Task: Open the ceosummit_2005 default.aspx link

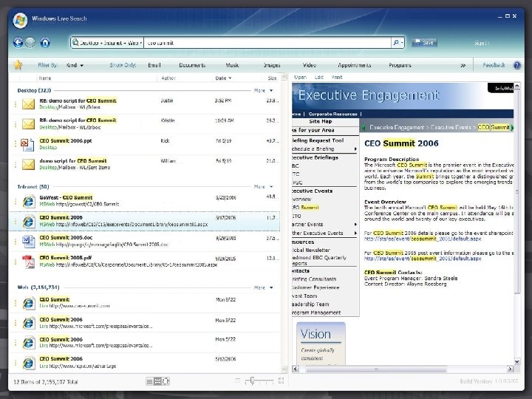Action: click(423, 259)
